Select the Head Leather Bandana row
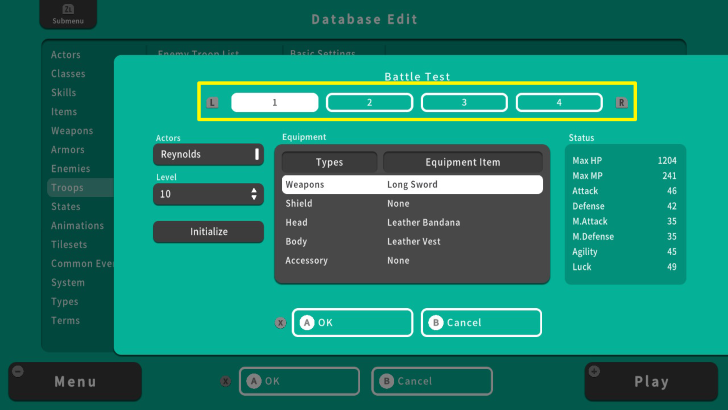 click(x=411, y=222)
